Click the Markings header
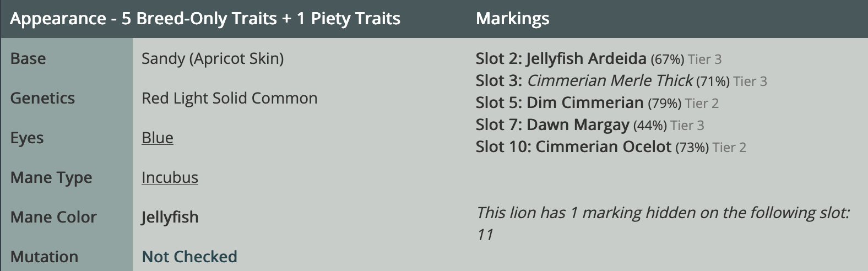The width and height of the screenshot is (868, 271). [x=512, y=19]
